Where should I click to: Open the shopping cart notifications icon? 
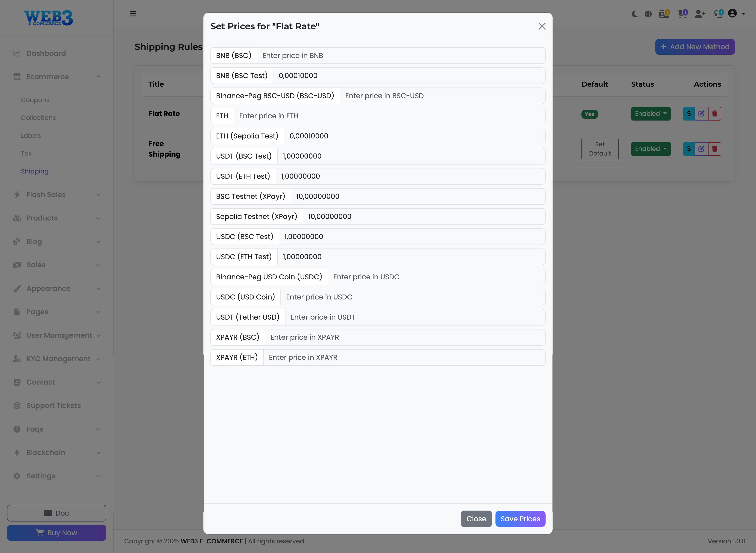coord(682,14)
